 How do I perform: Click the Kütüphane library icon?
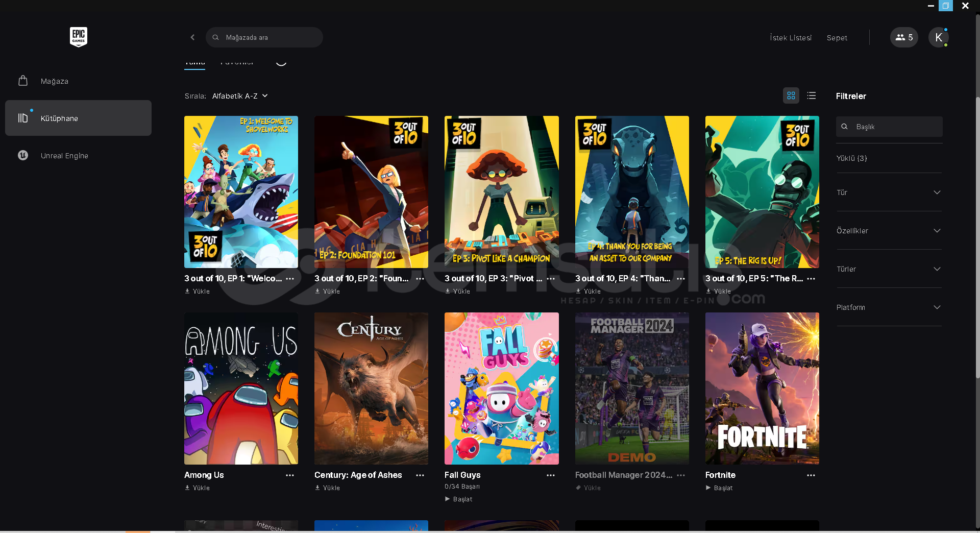(23, 118)
